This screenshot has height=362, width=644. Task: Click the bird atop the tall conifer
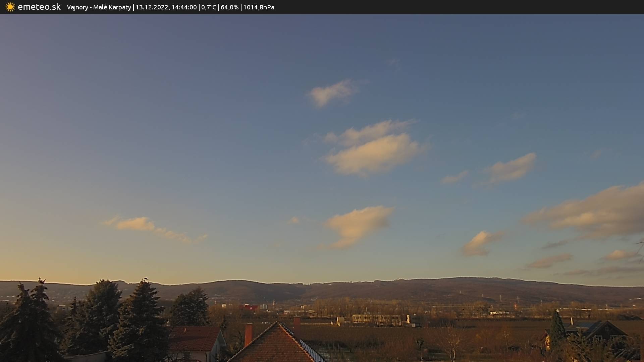146,279
